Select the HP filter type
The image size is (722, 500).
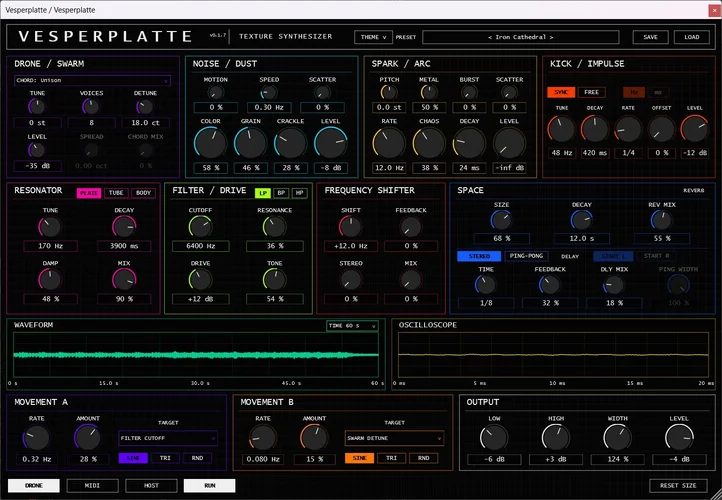click(x=300, y=193)
